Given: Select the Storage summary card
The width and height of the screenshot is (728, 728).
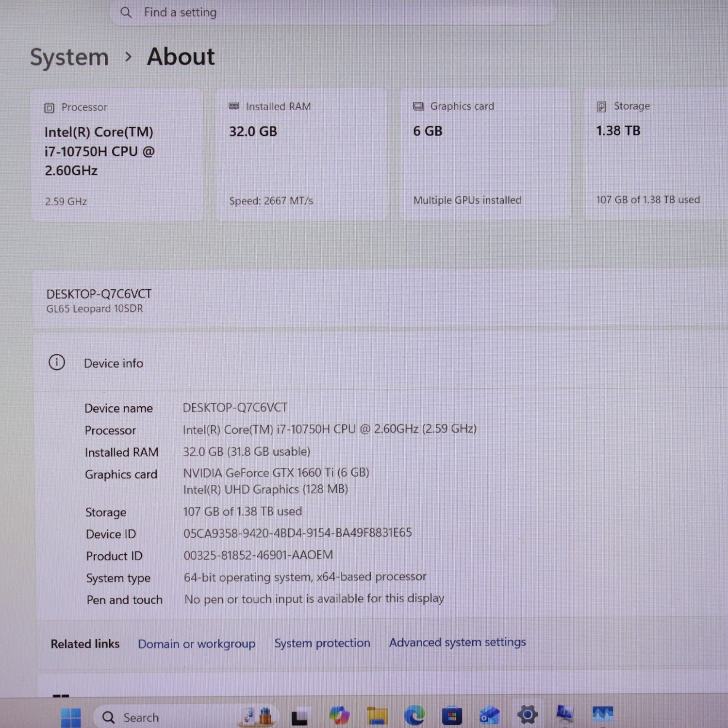Looking at the screenshot, I should click(656, 153).
